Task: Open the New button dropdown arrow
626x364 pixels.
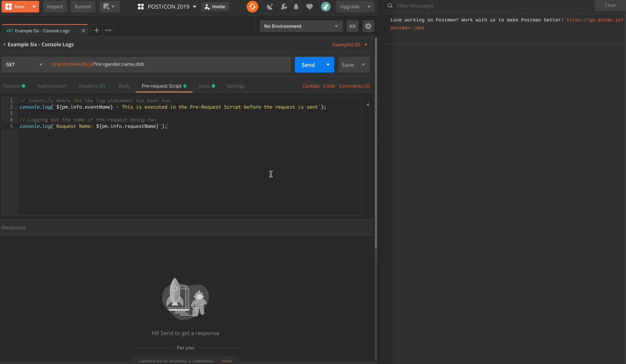Action: [34, 6]
